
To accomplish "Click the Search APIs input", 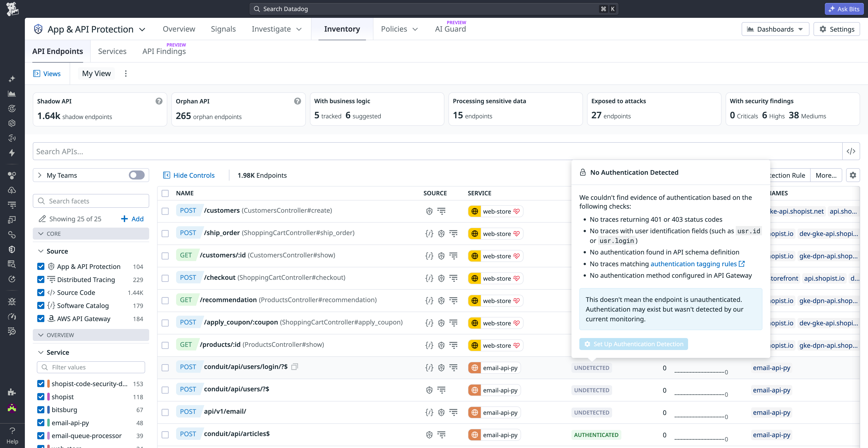I will 437,152.
